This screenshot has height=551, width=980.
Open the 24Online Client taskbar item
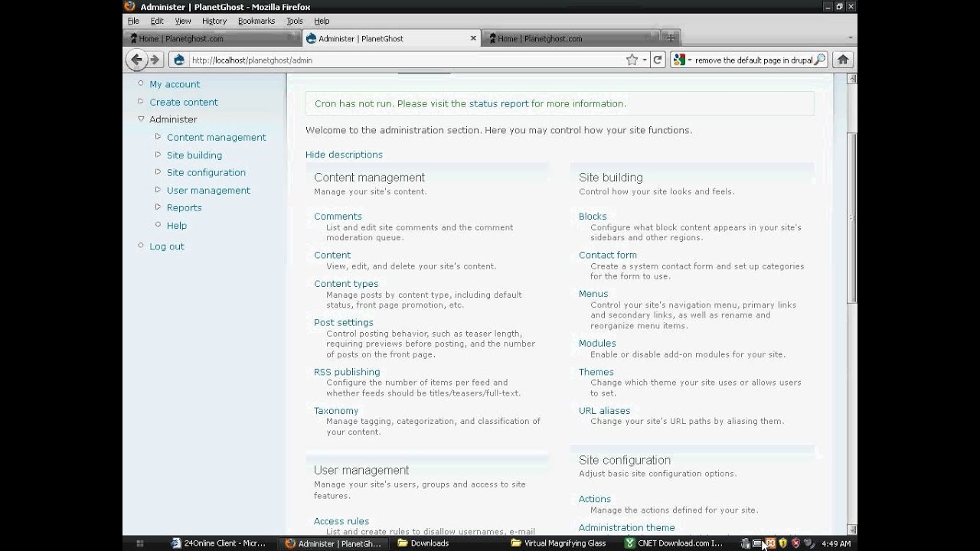click(218, 543)
